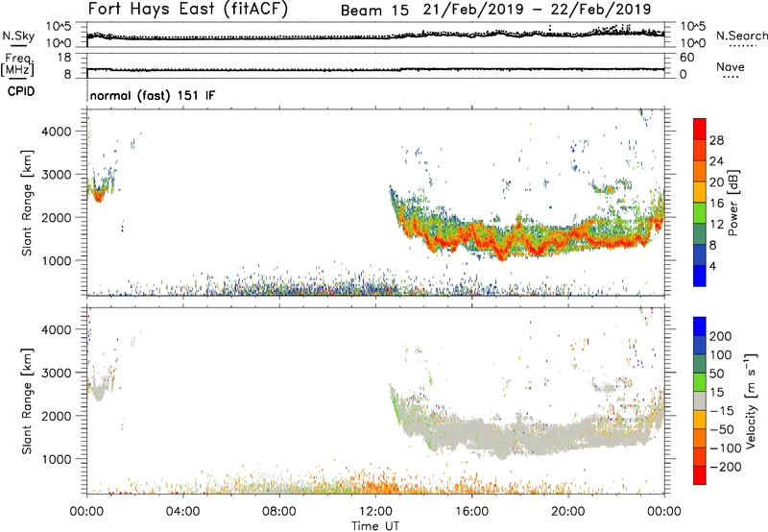The image size is (768, 532).
Task: Click the red high-power scatter band near 17:00
Action: pyautogui.click(x=500, y=253)
